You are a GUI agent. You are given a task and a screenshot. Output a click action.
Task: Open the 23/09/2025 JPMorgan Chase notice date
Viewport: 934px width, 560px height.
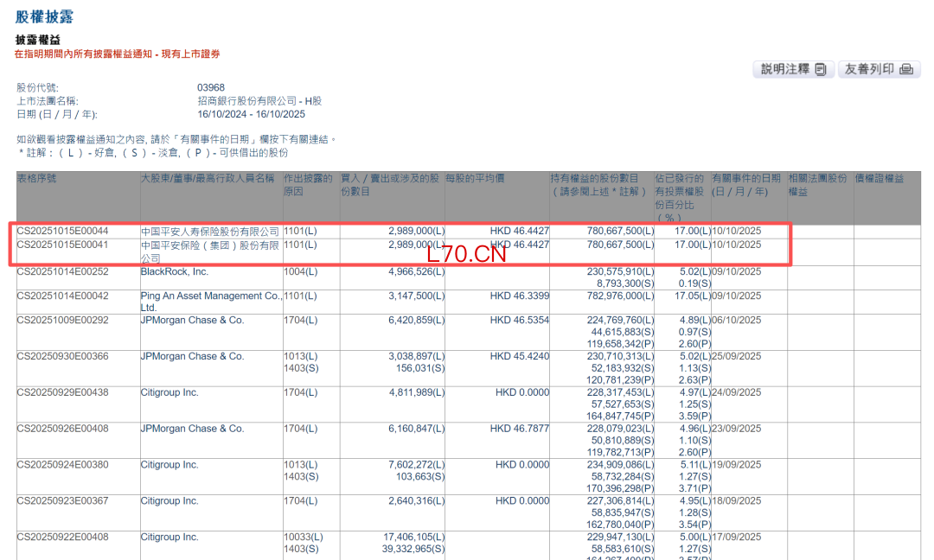pyautogui.click(x=736, y=429)
